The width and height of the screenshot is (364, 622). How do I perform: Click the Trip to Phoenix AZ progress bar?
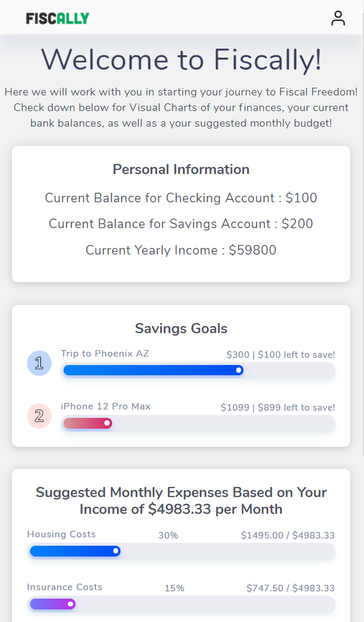(198, 370)
